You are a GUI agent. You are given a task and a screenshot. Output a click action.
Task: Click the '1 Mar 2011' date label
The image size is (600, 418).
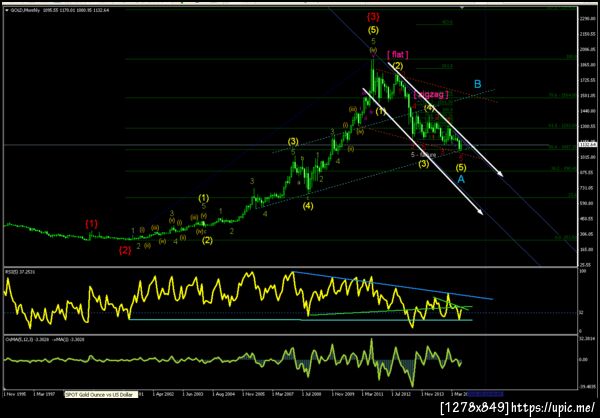(372, 394)
